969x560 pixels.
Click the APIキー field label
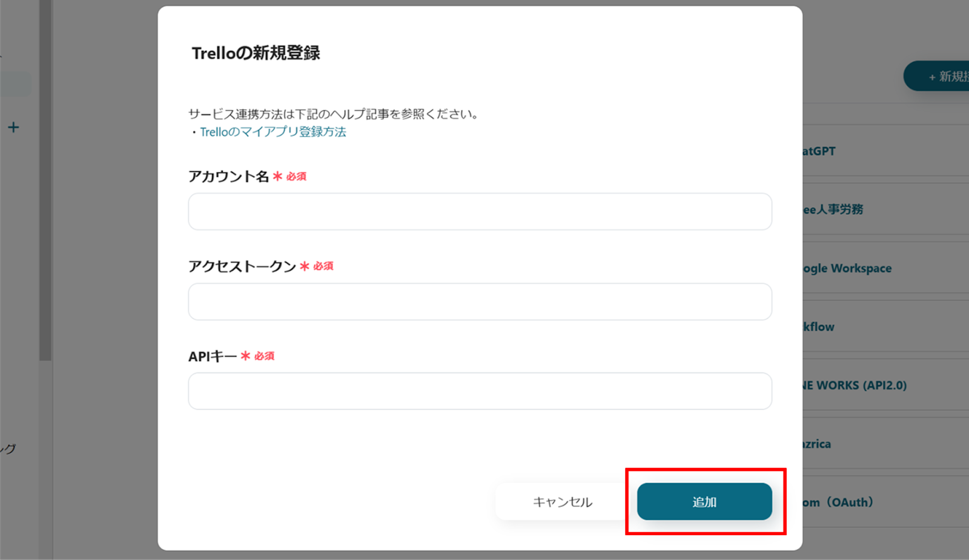click(213, 356)
